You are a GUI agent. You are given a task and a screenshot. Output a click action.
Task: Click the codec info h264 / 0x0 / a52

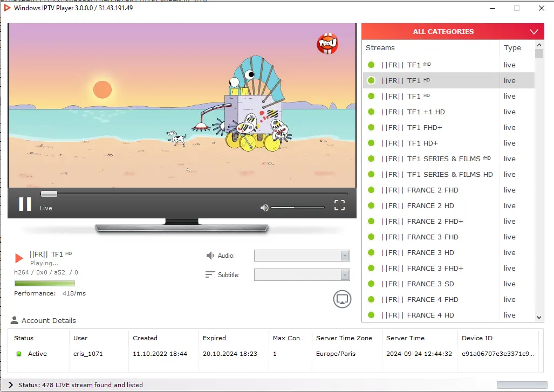[46, 272]
